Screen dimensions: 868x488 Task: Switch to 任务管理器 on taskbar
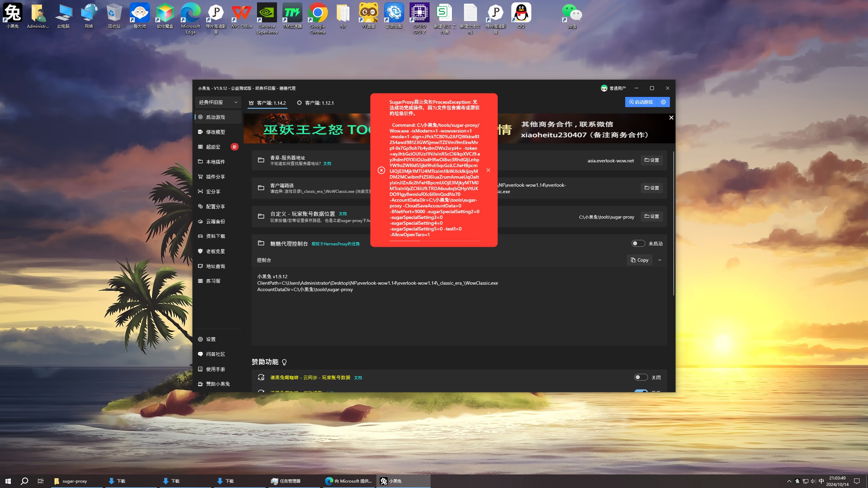pos(294,481)
